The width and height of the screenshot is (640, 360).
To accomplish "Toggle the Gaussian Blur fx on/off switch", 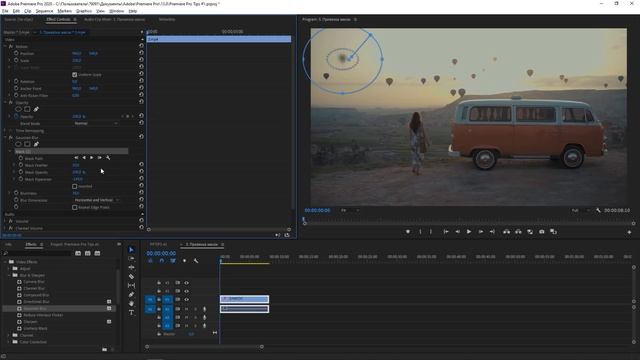I will (11, 138).
